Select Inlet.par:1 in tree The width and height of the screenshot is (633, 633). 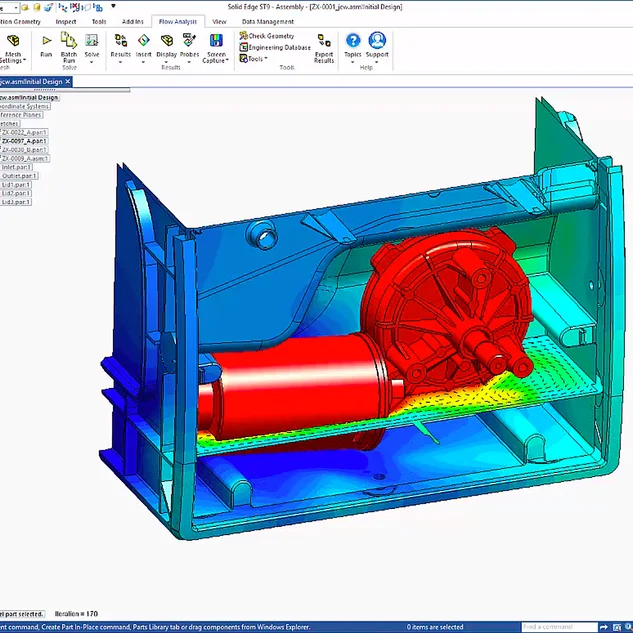tap(16, 167)
